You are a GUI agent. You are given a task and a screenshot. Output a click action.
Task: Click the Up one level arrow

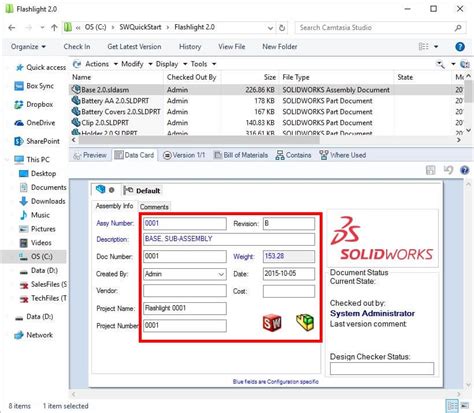click(54, 28)
